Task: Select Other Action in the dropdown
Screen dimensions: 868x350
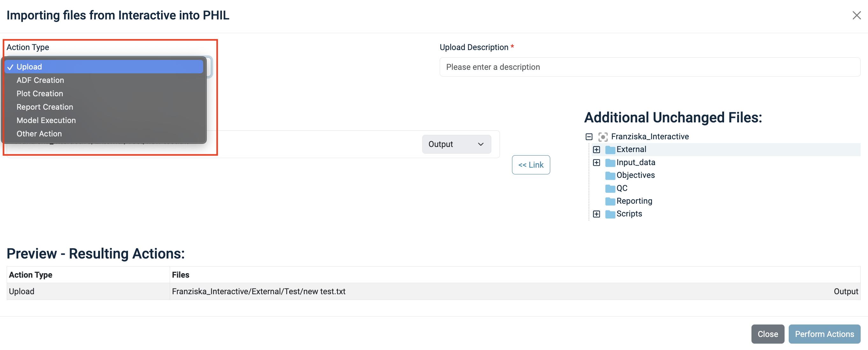Action: 39,134
